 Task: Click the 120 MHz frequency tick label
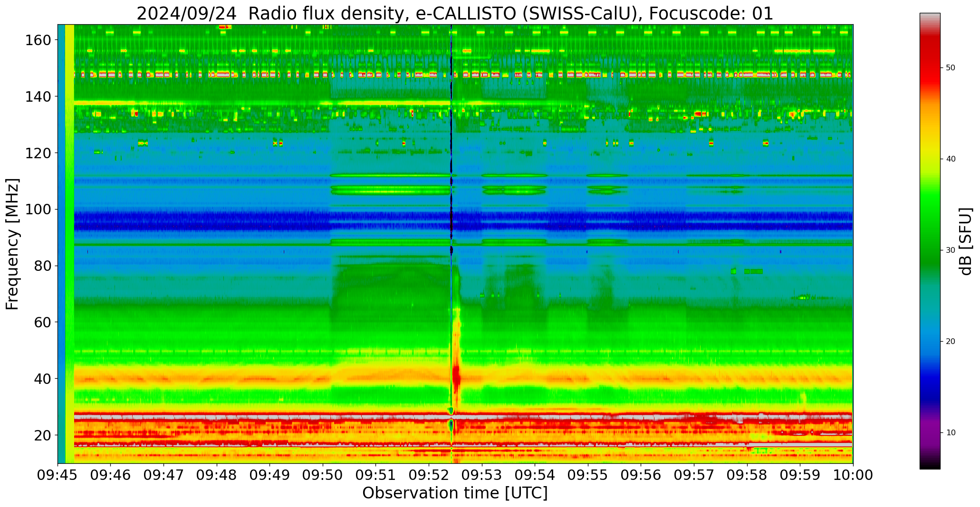[38, 153]
